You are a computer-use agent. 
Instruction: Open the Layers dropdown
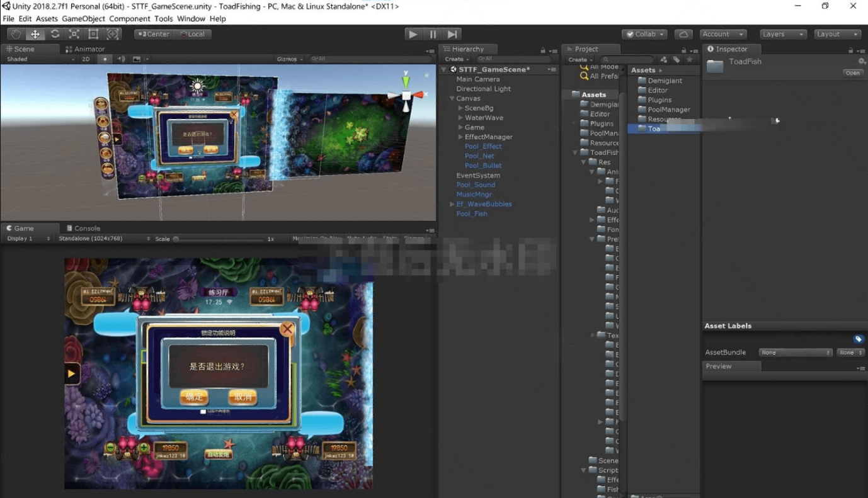pos(783,34)
